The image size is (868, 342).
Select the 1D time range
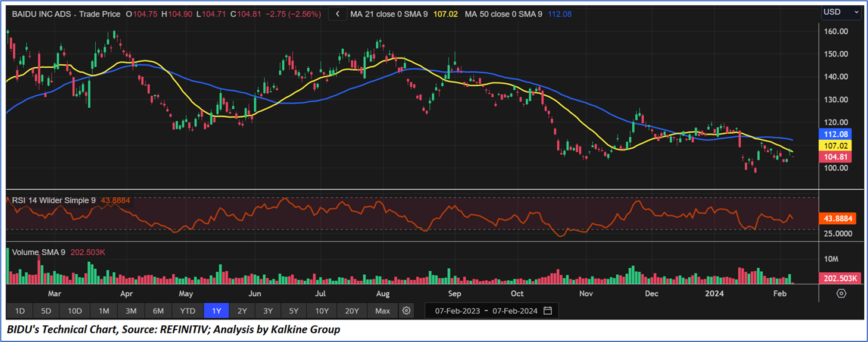(x=20, y=311)
